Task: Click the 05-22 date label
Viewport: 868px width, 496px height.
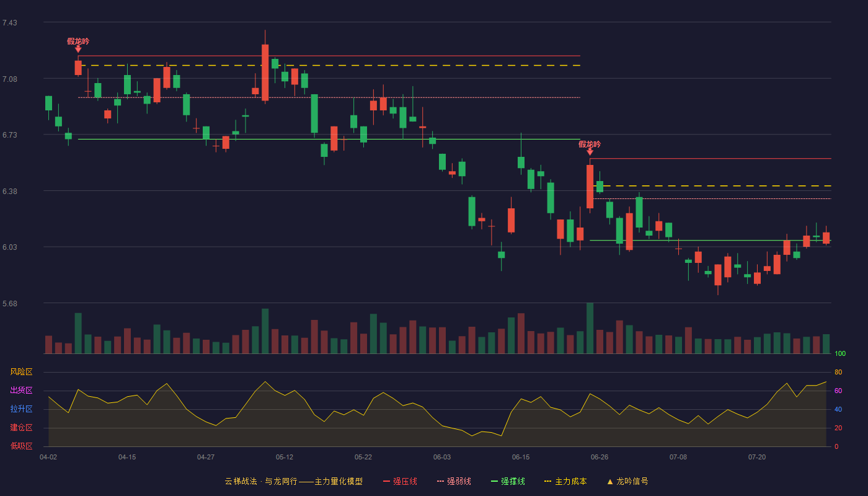Action: click(363, 457)
